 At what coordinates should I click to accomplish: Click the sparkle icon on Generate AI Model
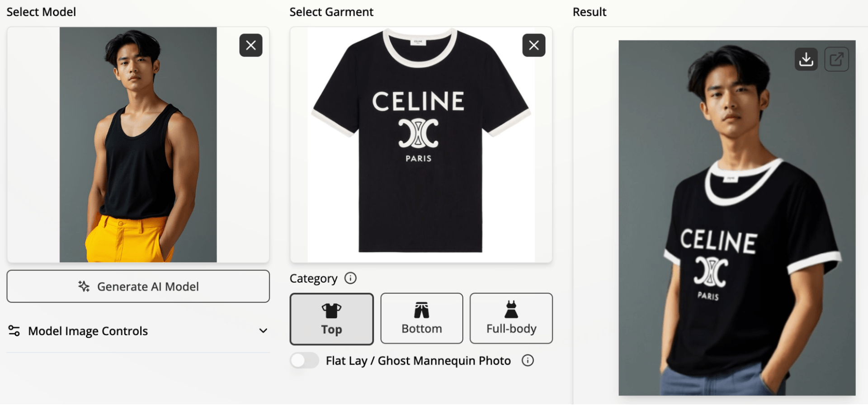point(84,286)
